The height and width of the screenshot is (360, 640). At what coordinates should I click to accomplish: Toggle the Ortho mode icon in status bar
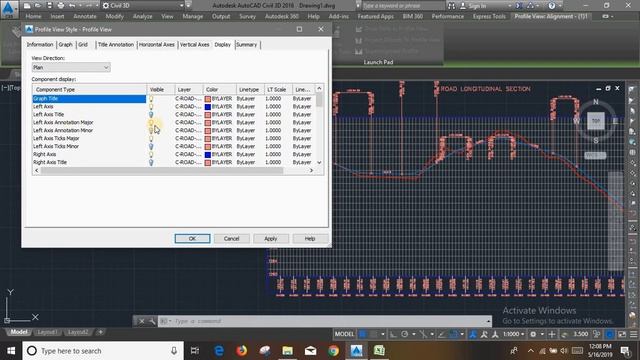tap(393, 334)
